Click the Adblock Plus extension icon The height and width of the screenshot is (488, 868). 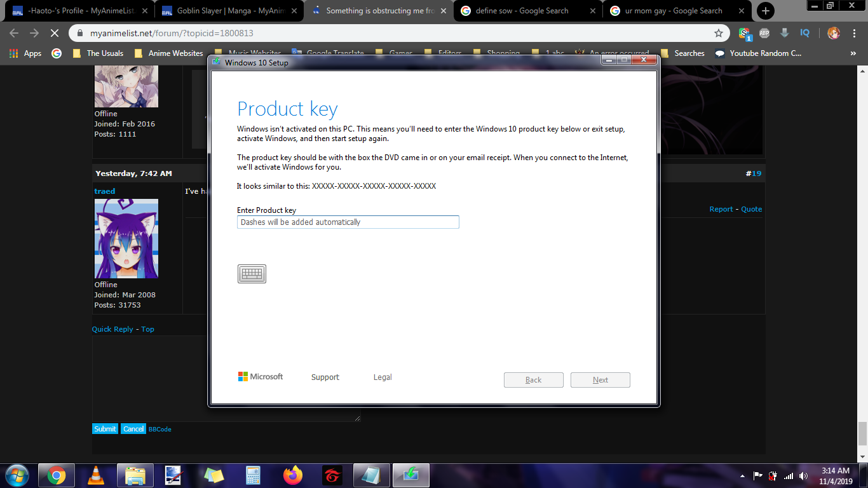click(x=764, y=33)
